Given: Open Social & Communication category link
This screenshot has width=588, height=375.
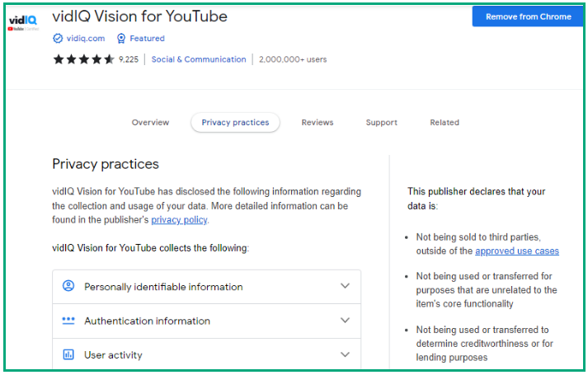Looking at the screenshot, I should point(199,59).
